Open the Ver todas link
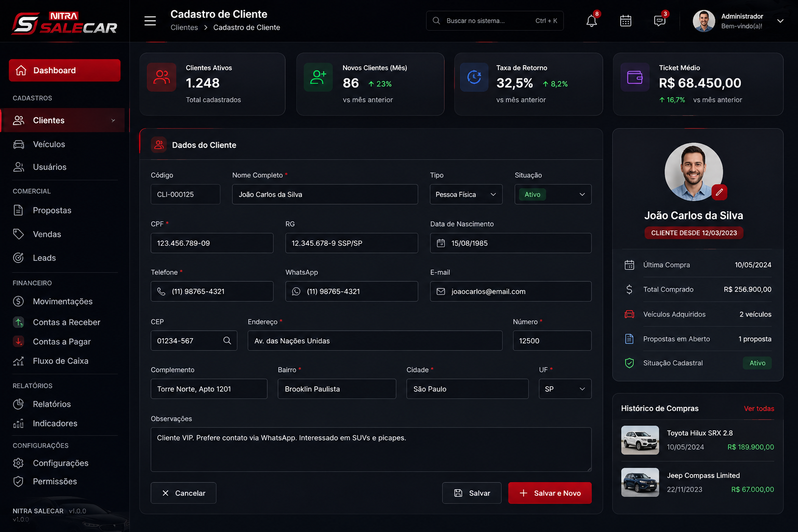The width and height of the screenshot is (798, 532). [759, 408]
